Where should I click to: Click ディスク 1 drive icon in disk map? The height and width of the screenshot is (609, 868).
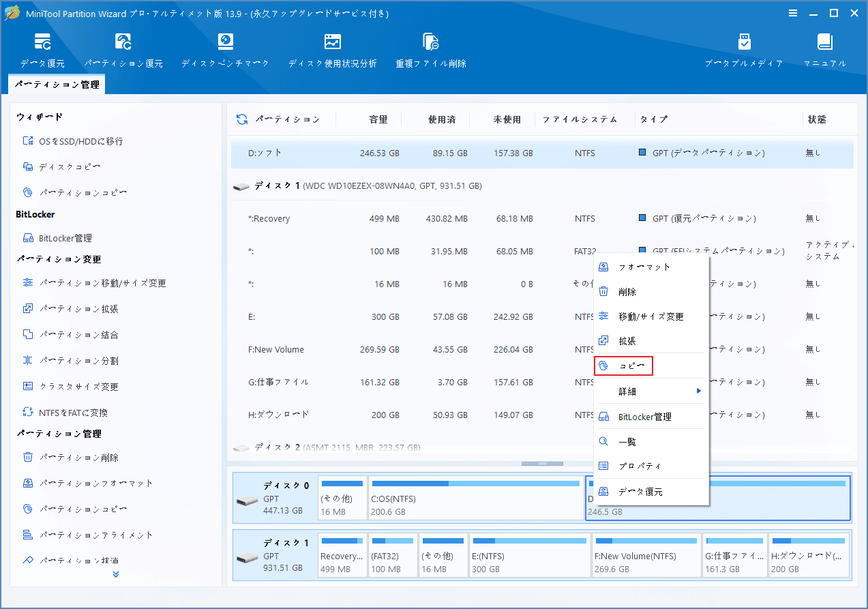click(248, 559)
